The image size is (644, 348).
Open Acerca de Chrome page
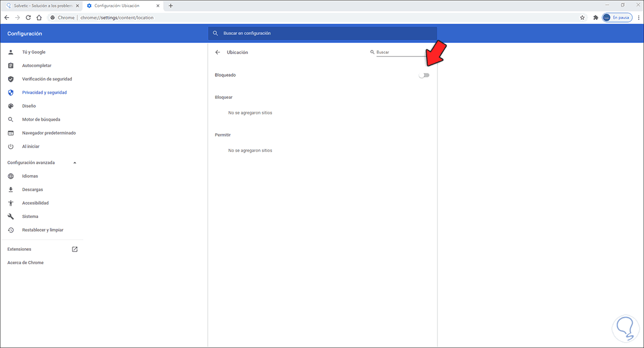(x=26, y=263)
